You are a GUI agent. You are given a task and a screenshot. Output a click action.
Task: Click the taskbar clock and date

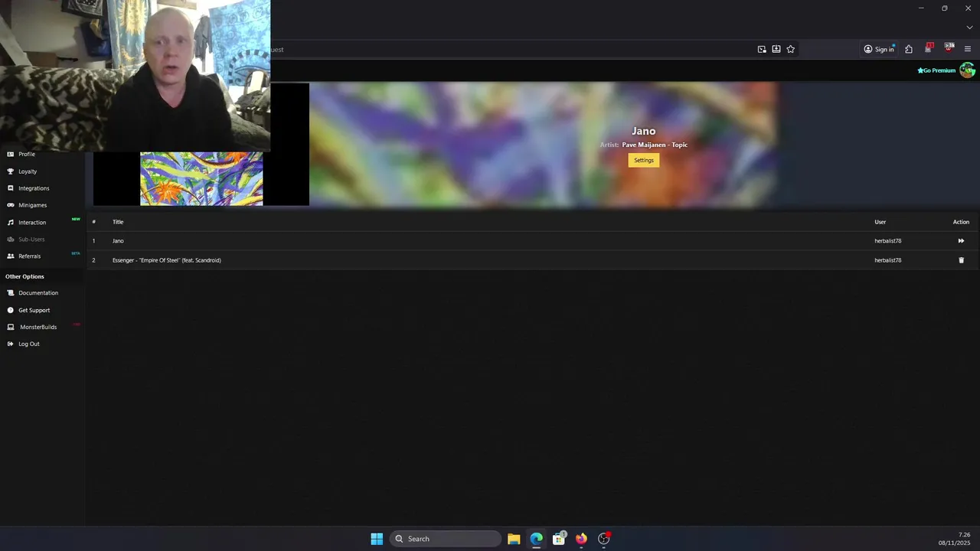955,539
